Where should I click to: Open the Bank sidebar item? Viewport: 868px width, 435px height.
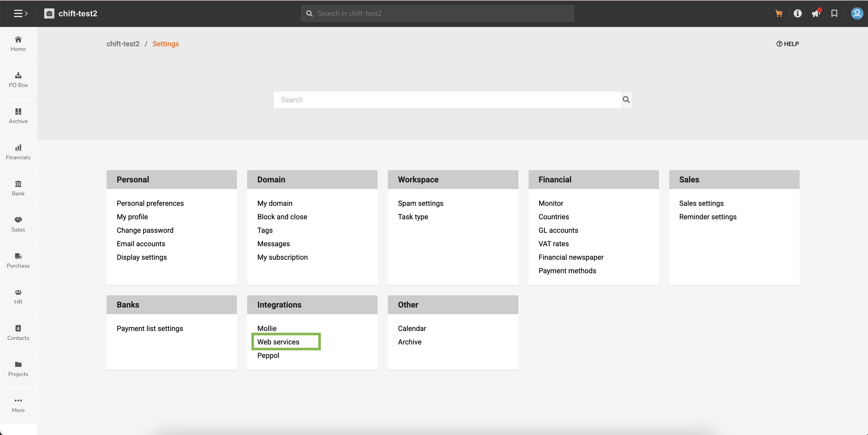point(18,188)
